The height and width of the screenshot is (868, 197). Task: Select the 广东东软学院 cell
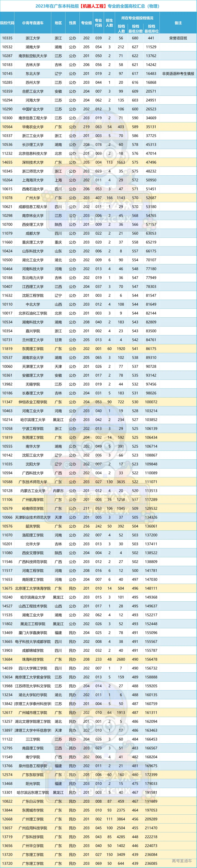(33, 775)
